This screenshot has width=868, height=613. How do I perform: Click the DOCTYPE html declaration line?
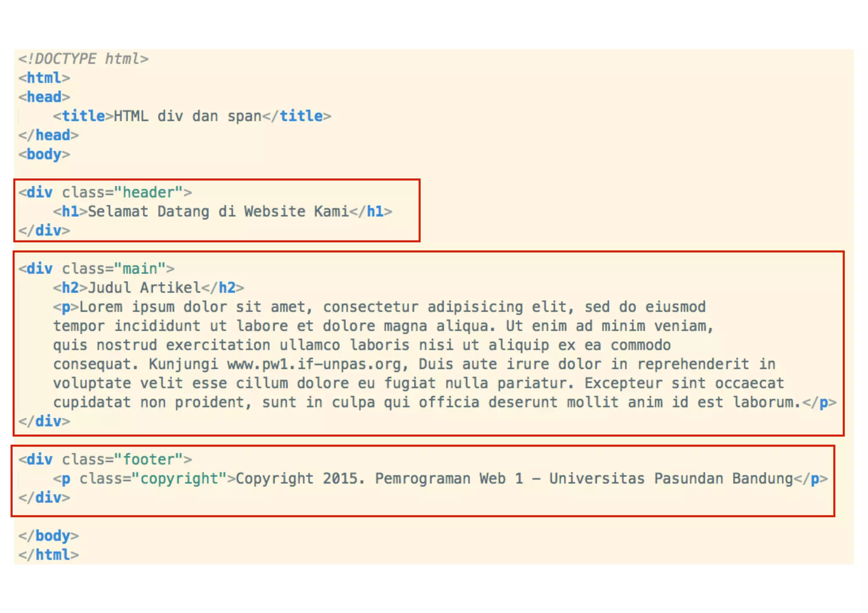pos(83,59)
